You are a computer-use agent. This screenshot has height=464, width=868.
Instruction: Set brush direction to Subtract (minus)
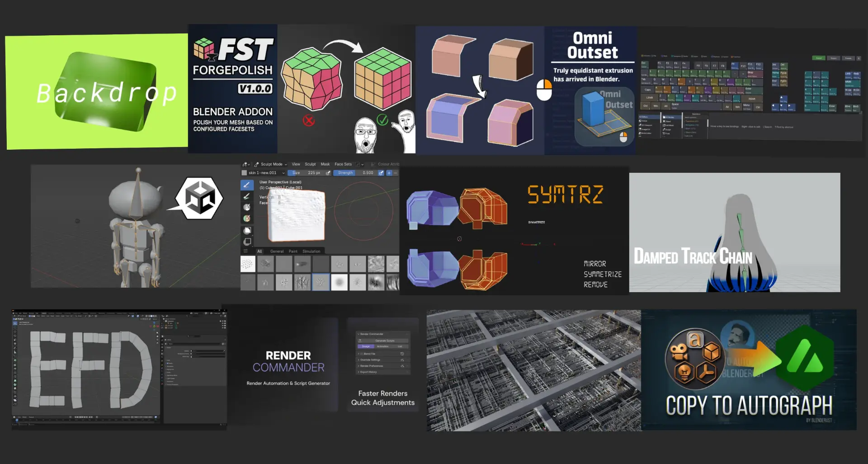point(396,173)
